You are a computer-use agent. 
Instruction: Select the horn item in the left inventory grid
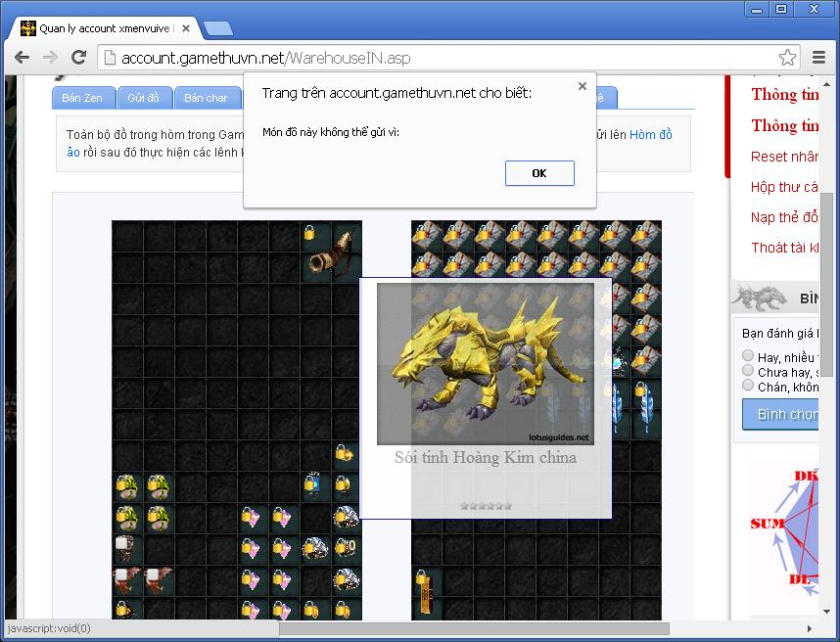pos(331,252)
